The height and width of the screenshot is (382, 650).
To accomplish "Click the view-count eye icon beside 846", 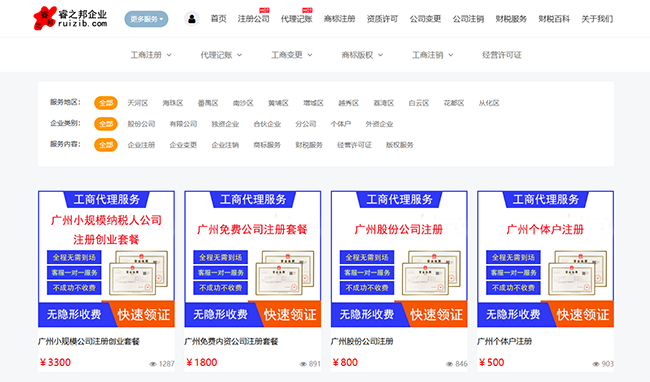I will point(449,364).
